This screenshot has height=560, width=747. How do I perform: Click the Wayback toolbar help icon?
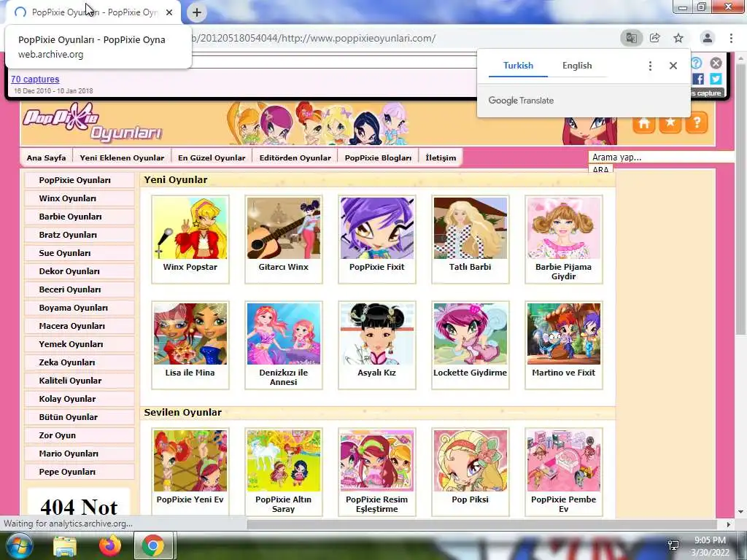(697, 63)
